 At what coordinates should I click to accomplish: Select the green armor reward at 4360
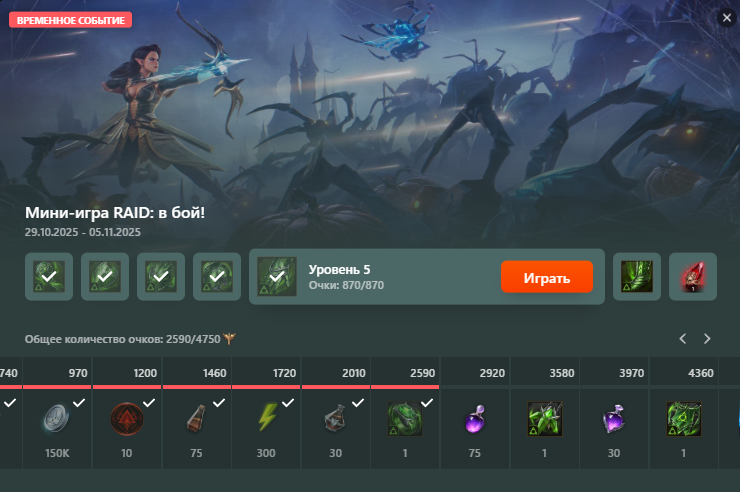683,418
